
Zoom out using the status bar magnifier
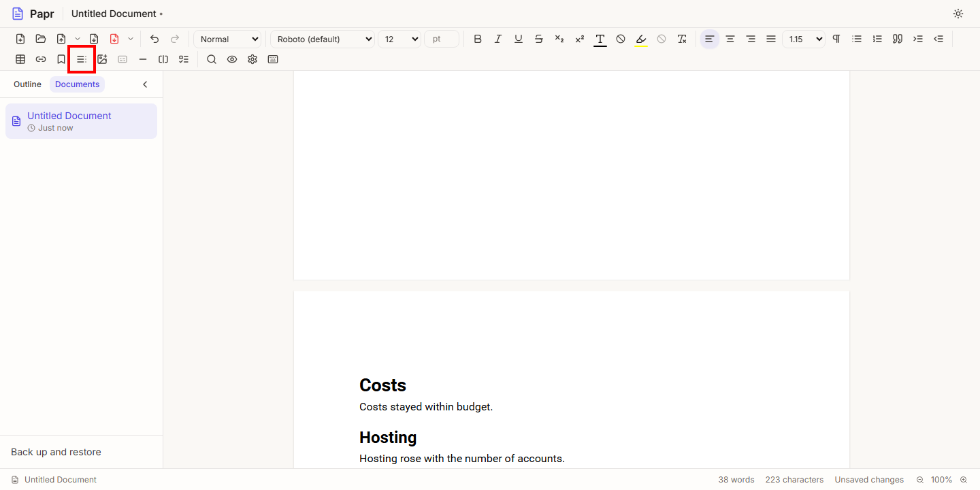coord(920,480)
